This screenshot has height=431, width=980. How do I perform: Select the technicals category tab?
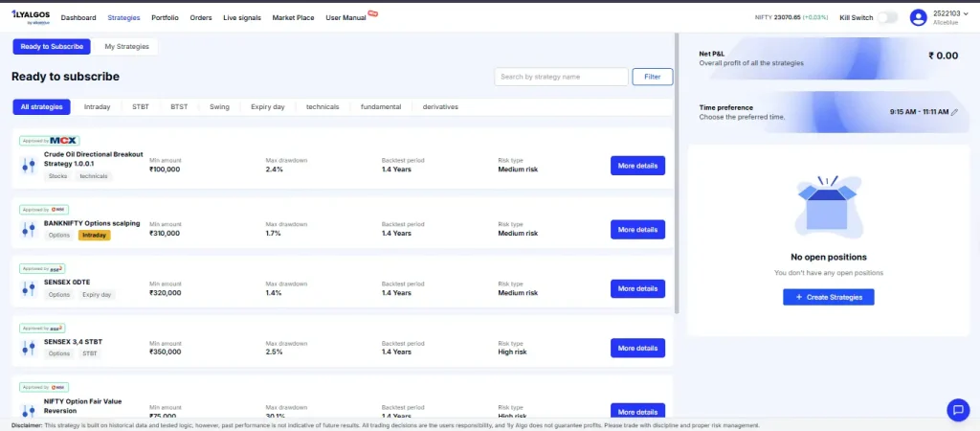[x=323, y=107]
